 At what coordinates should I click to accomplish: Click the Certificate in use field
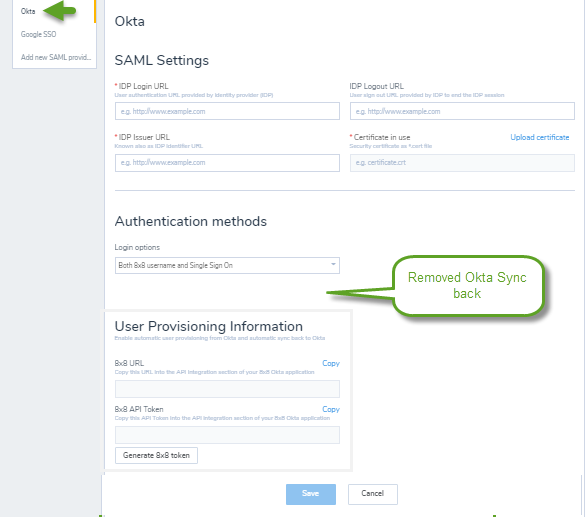pyautogui.click(x=462, y=163)
